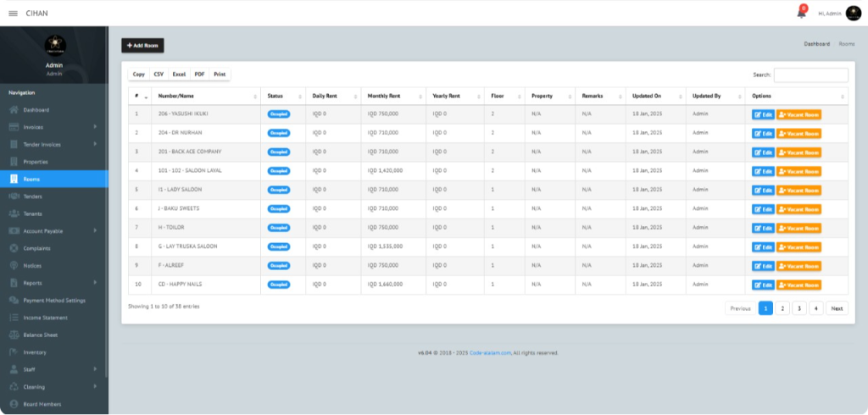The height and width of the screenshot is (415, 868).
Task: Open Complaints in the sidebar
Action: pos(36,248)
